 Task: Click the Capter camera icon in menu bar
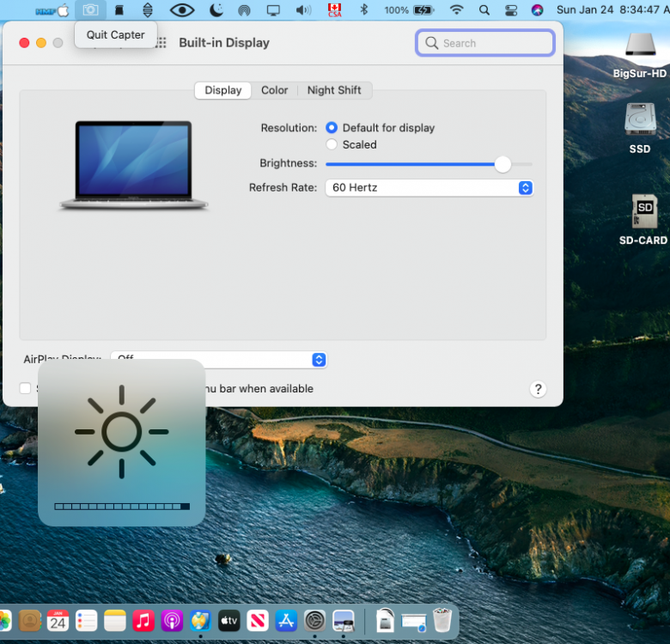pyautogui.click(x=90, y=9)
